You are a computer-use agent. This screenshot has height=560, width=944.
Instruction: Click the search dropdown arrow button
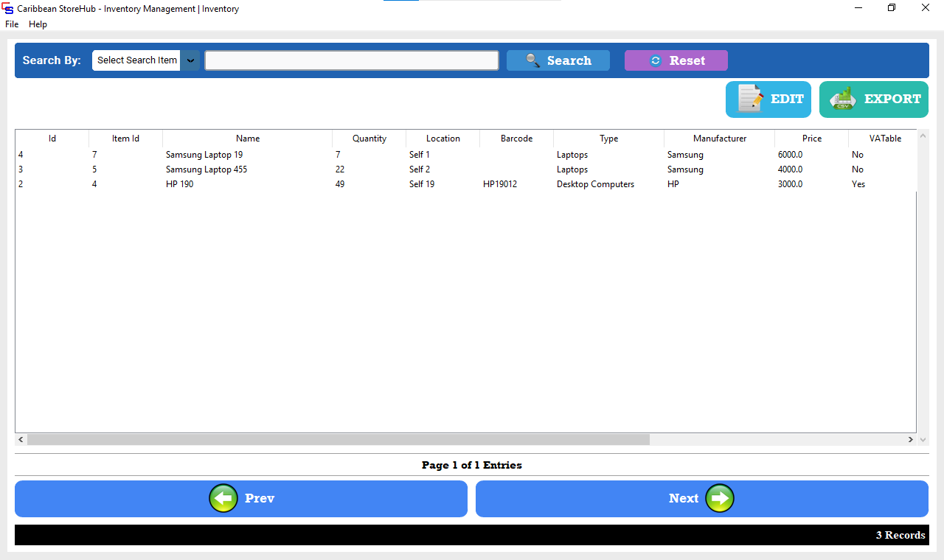pos(190,60)
